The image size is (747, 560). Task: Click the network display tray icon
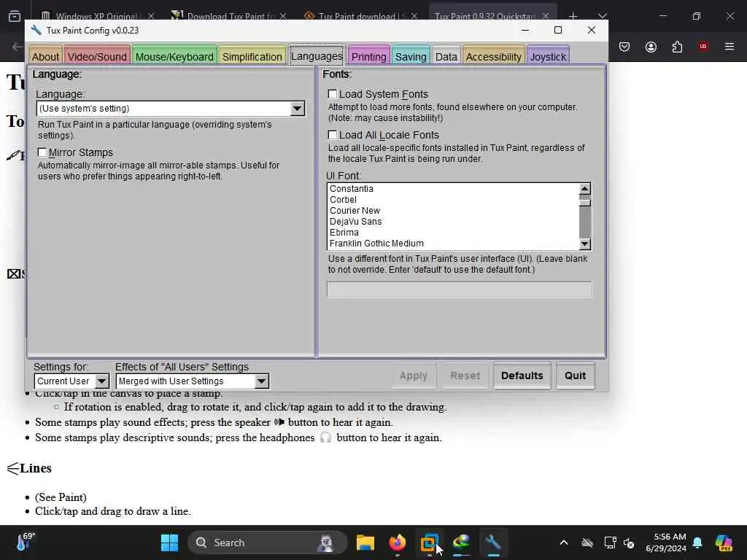[x=611, y=542]
